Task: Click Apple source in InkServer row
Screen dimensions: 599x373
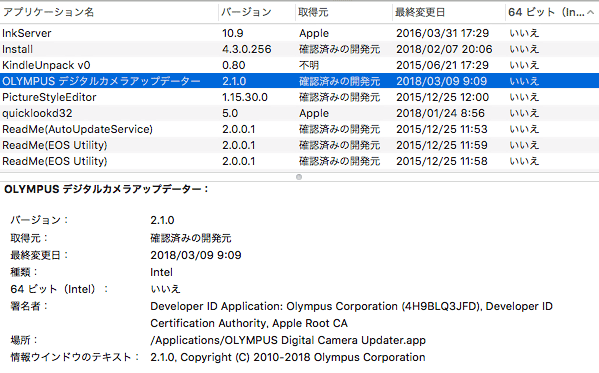Action: (x=314, y=33)
